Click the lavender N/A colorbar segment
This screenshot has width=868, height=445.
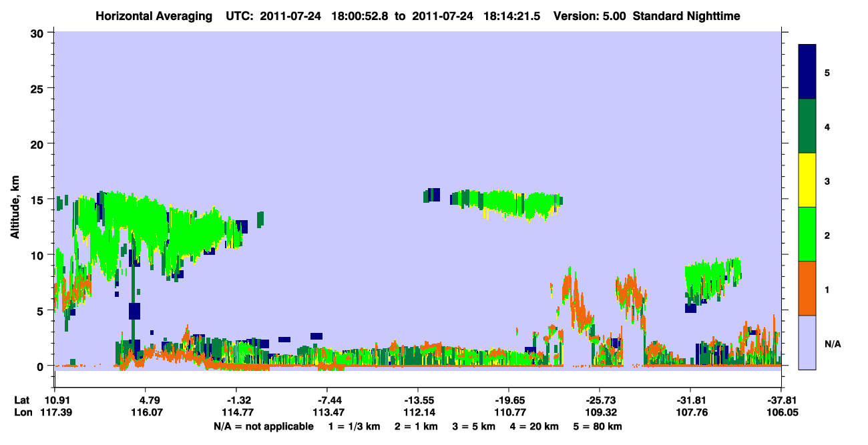tap(808, 342)
